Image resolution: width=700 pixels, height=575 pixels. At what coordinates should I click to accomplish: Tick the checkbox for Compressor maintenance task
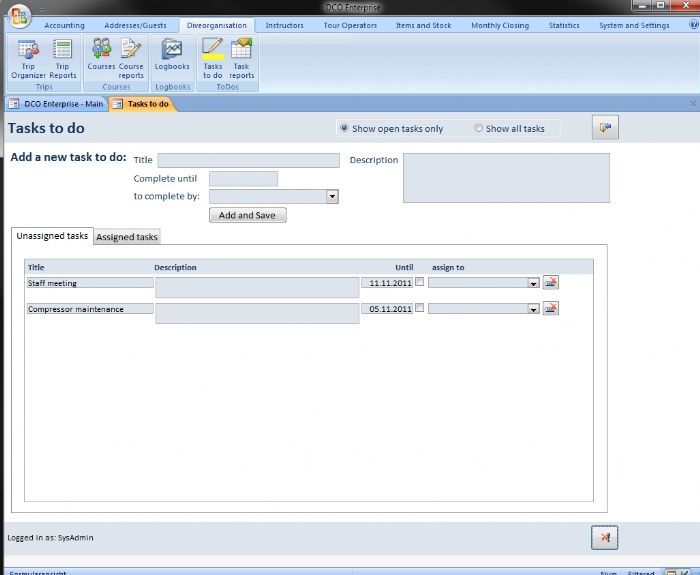click(x=419, y=308)
